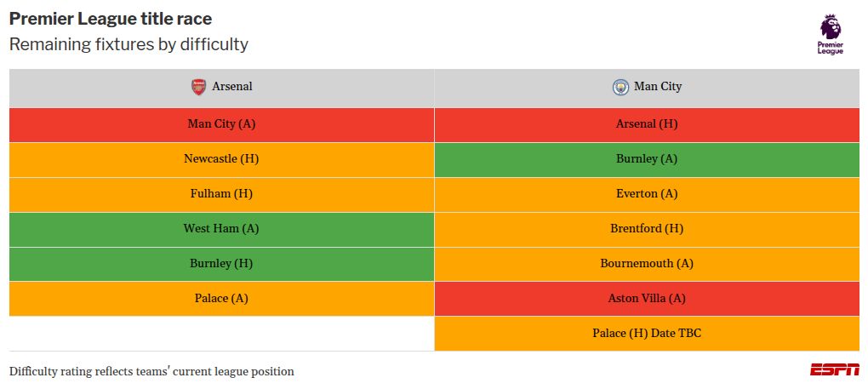This screenshot has width=868, height=389.
Task: Click the Palace (A) fixture cell
Action: 221,299
